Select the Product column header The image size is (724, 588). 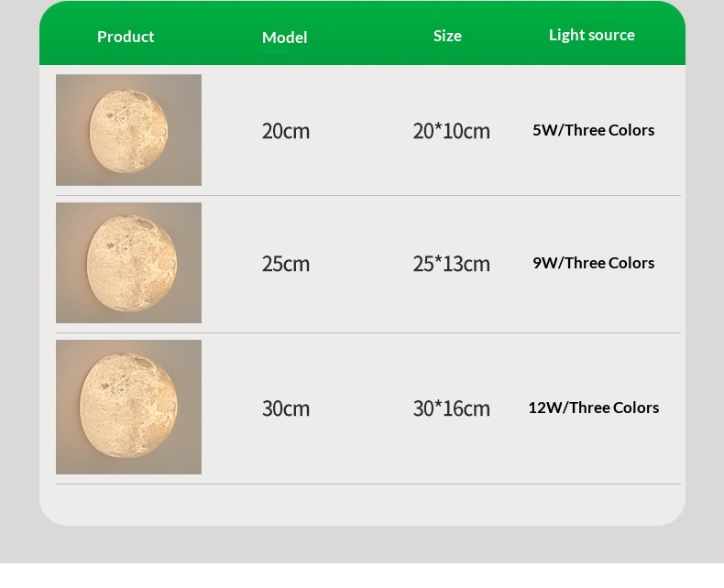point(126,37)
